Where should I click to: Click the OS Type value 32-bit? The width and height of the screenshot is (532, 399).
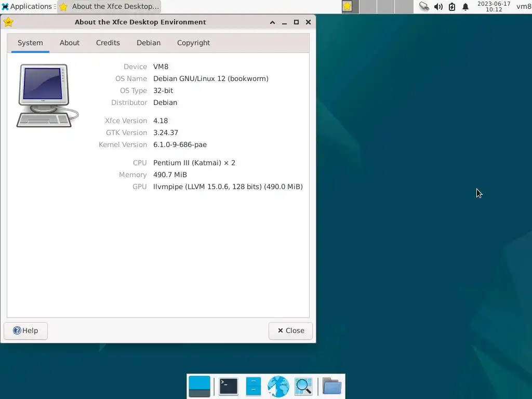pyautogui.click(x=163, y=90)
